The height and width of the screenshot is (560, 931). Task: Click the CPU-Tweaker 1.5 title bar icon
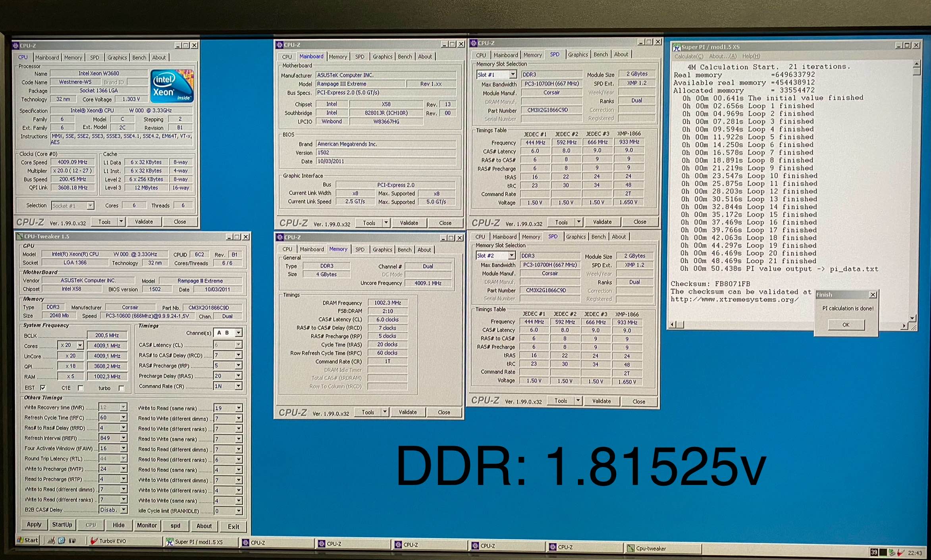pos(19,237)
